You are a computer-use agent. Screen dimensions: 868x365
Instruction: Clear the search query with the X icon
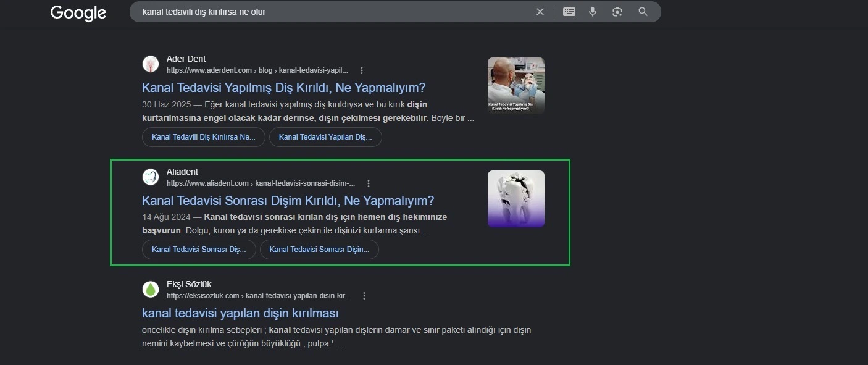(x=540, y=12)
